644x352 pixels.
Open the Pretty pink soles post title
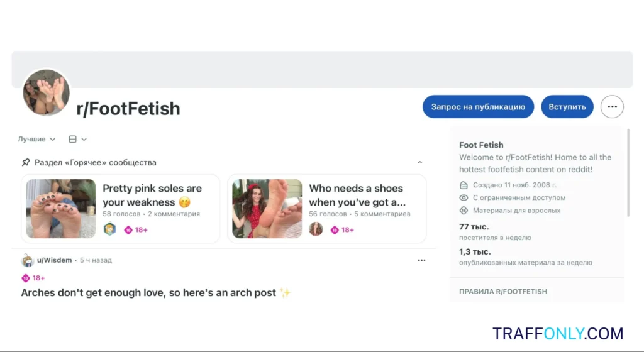point(152,195)
